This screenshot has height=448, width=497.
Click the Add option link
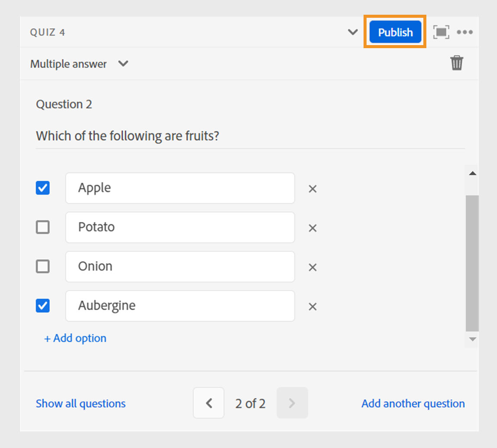(x=75, y=338)
